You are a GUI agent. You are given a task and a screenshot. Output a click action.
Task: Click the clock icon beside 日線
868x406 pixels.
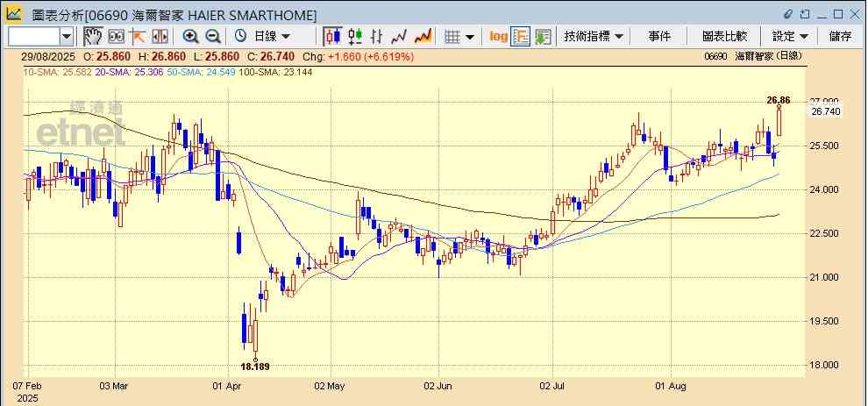coord(240,37)
